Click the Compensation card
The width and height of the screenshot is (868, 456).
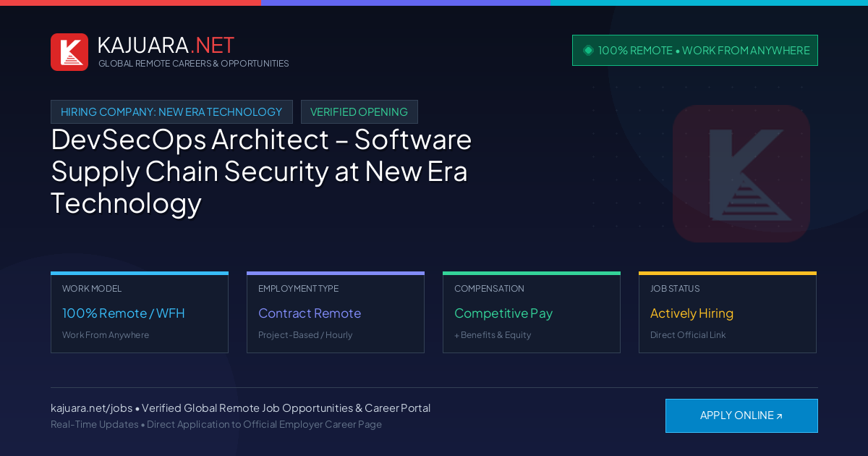[x=532, y=313]
